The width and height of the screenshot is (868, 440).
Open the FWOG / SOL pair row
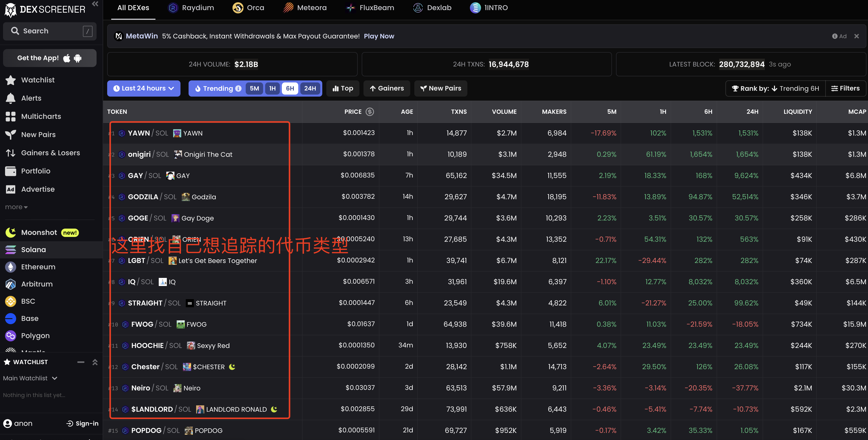[485, 324]
